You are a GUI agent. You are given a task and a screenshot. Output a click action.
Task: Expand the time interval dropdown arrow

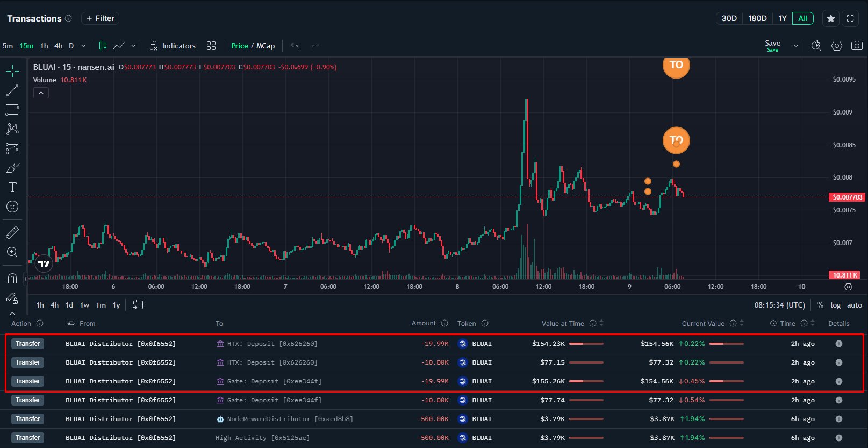pyautogui.click(x=83, y=46)
